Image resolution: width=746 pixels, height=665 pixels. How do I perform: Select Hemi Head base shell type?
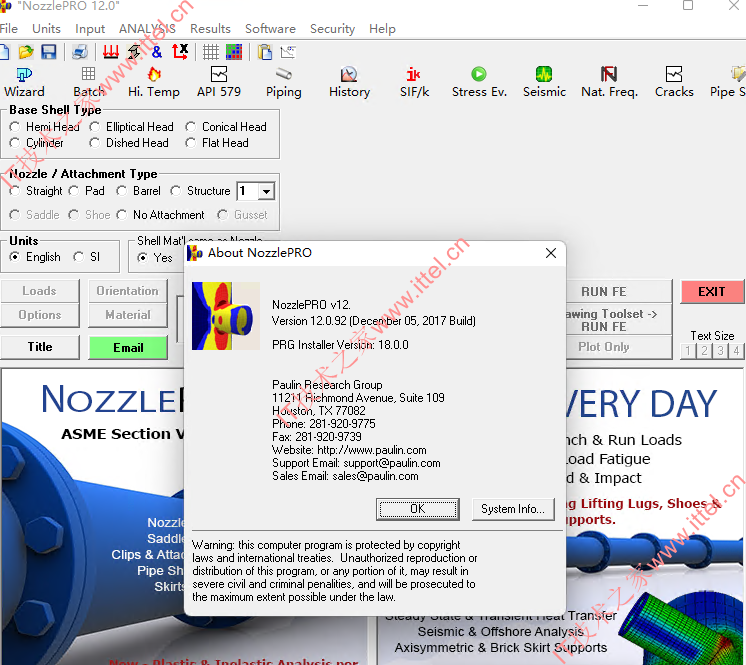click(44, 127)
